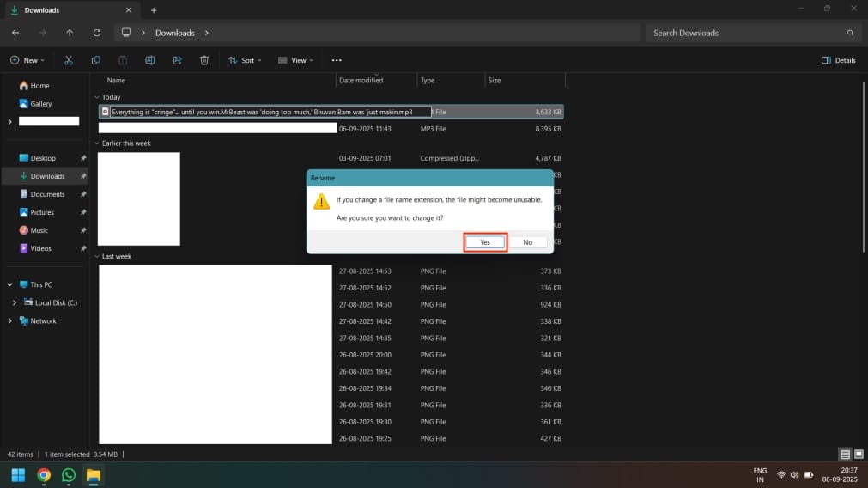Open the See more ellipsis menu
Screen dimensions: 868x488
pyautogui.click(x=337, y=60)
